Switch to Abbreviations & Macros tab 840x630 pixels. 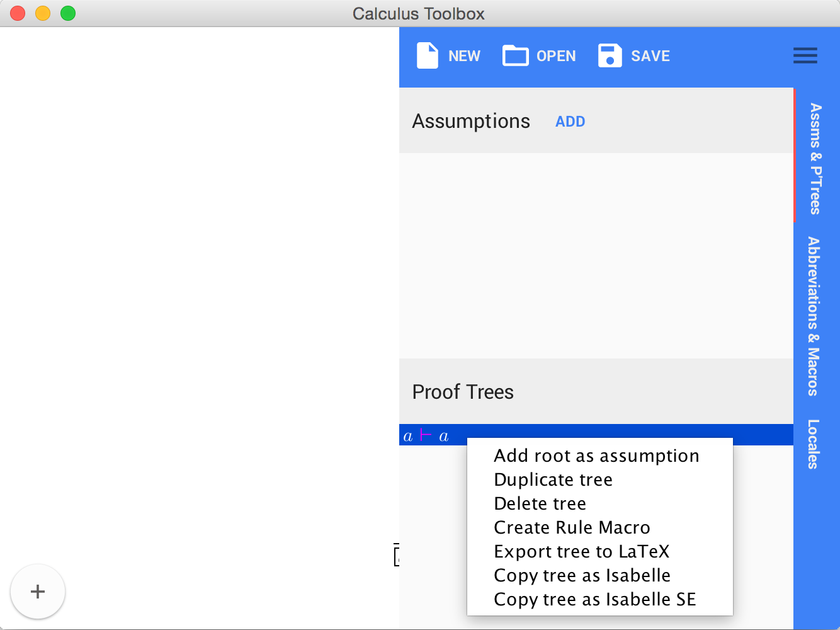coord(814,316)
